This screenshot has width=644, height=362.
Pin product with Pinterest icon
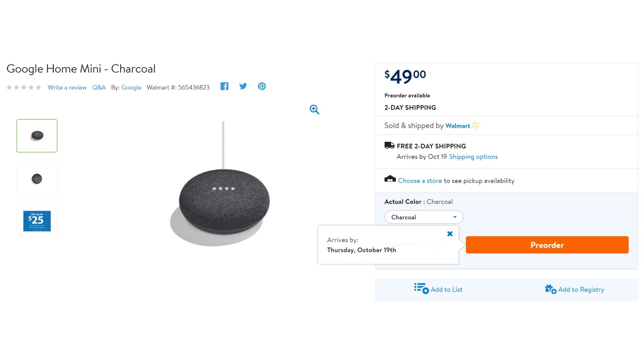click(262, 86)
